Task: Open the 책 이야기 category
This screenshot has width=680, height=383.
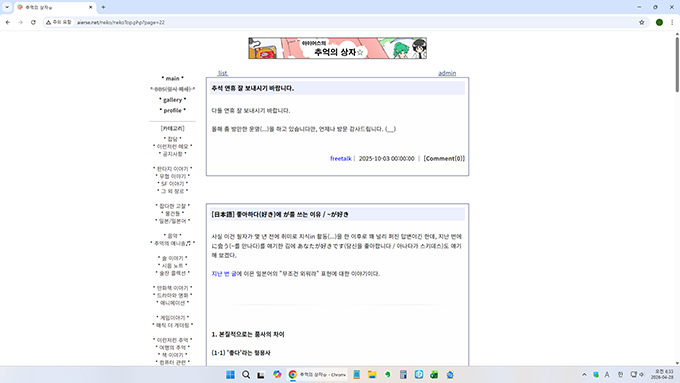Action: (173, 355)
